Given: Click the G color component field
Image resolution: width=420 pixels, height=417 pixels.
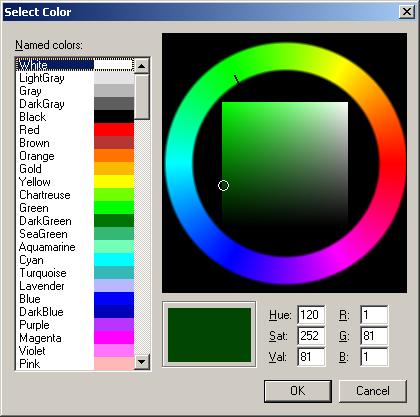Looking at the screenshot, I should coord(374,336).
